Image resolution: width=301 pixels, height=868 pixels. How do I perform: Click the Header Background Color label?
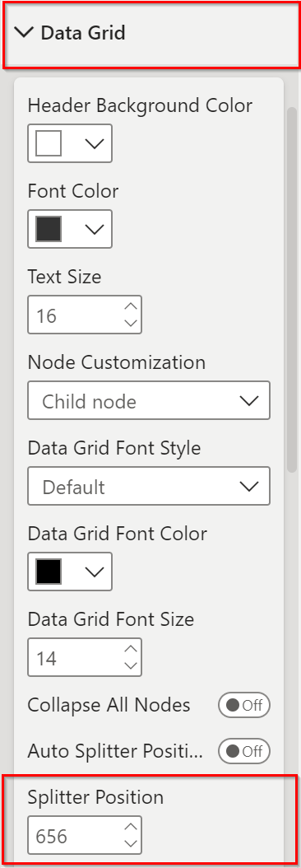tap(140, 105)
